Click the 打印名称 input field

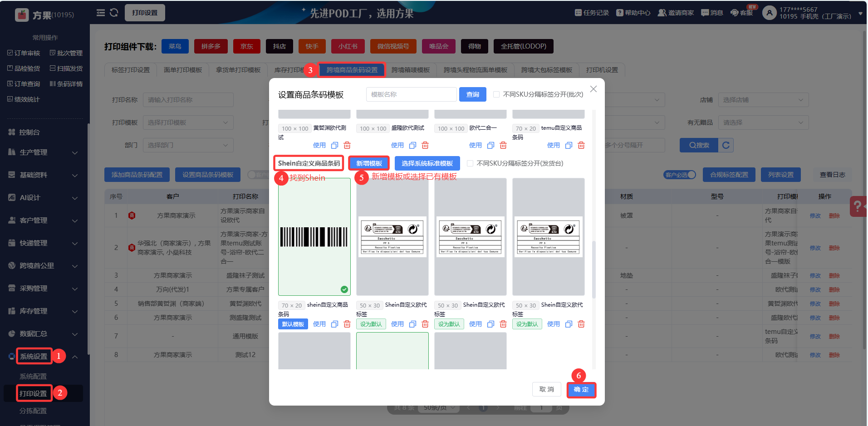pos(188,100)
